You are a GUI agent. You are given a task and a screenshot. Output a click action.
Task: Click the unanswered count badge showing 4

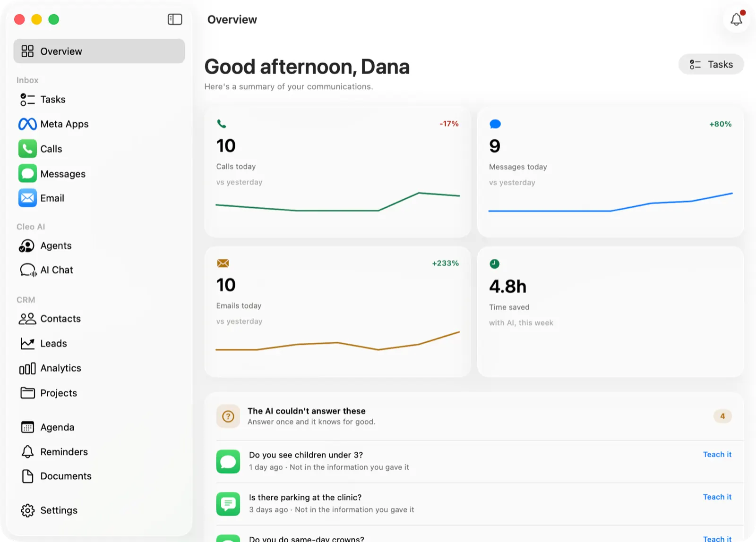tap(722, 416)
